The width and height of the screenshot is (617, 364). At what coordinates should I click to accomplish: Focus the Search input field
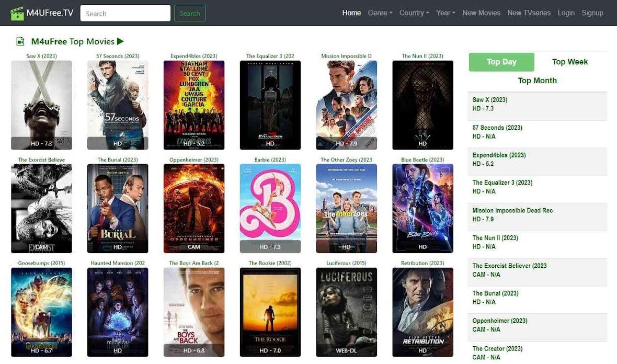(x=125, y=14)
